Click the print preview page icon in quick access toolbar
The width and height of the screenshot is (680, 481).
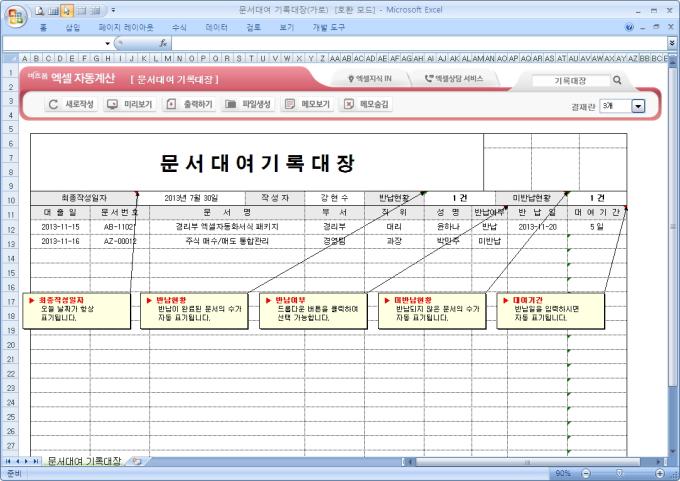click(x=39, y=11)
